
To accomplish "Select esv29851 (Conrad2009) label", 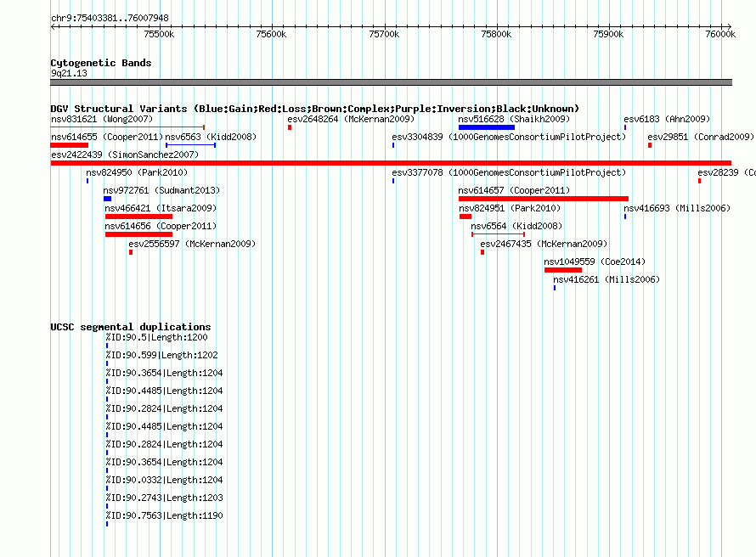I will point(701,137).
